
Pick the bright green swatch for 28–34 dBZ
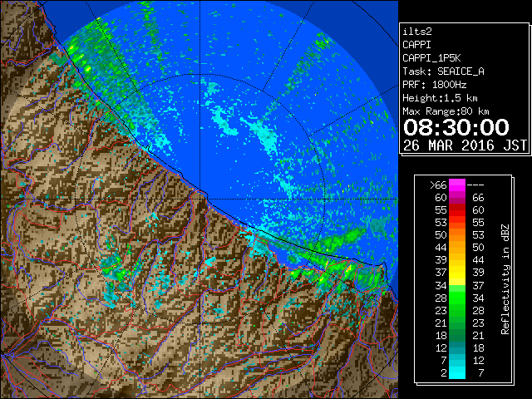pyautogui.click(x=457, y=298)
